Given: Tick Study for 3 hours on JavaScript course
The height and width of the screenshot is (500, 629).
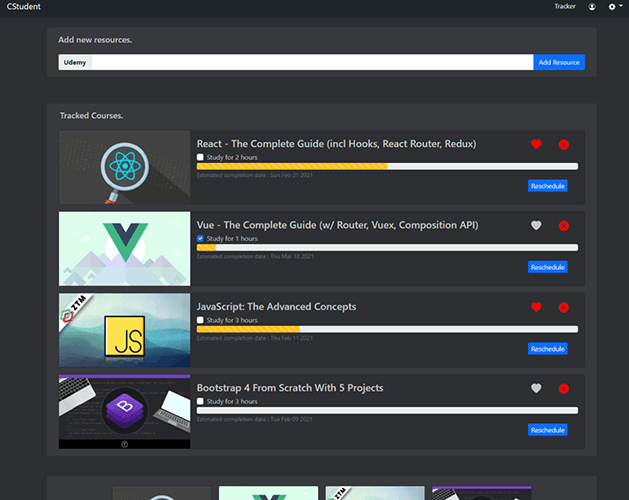Looking at the screenshot, I should (x=200, y=320).
